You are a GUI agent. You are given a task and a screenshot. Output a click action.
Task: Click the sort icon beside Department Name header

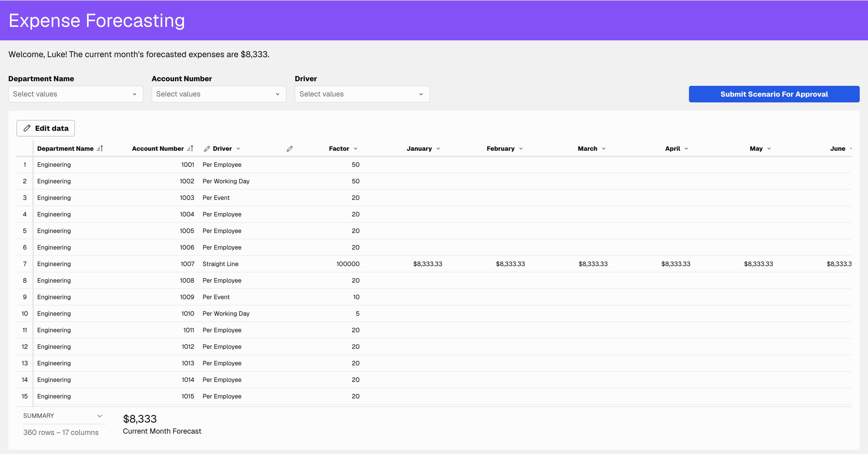point(100,148)
